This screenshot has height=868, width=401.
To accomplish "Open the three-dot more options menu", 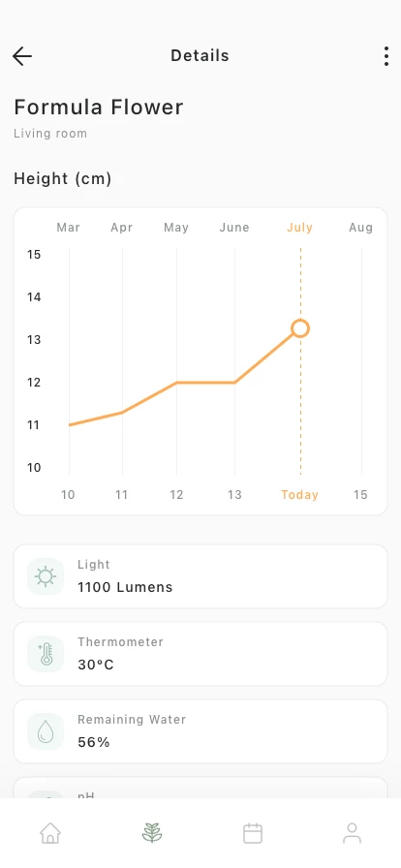I will click(x=386, y=56).
